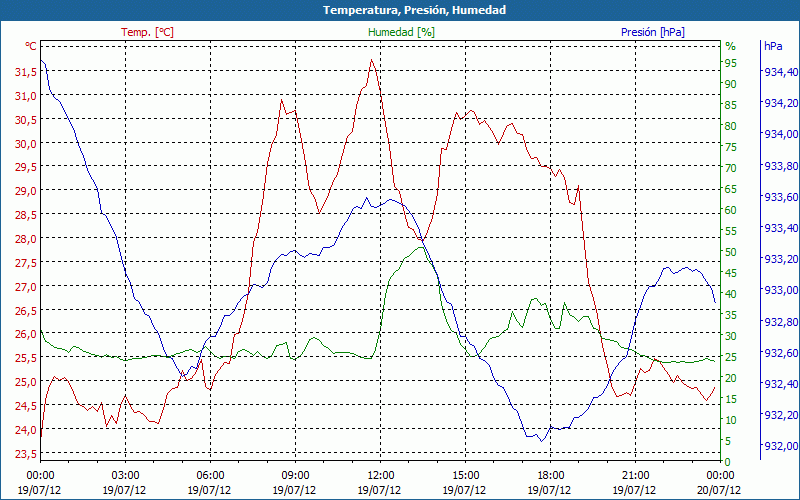The image size is (800, 500).
Task: Click the 934,00 pressure axis value
Action: [x=781, y=134]
